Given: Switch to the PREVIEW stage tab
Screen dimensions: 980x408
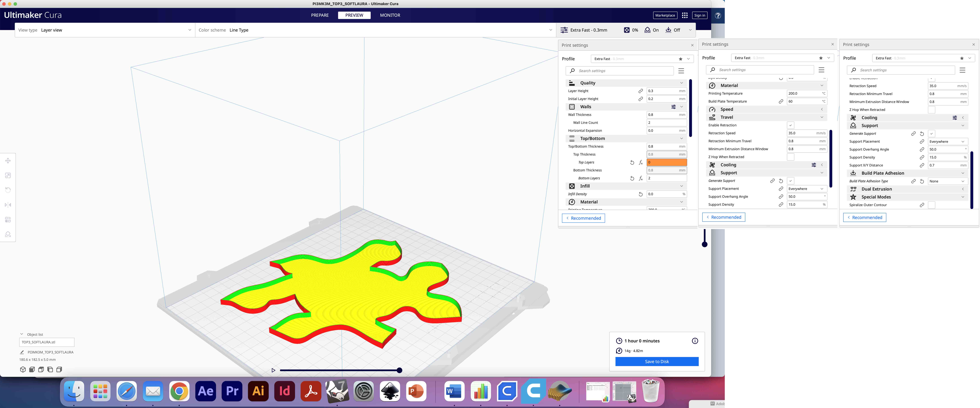Looking at the screenshot, I should (x=354, y=15).
